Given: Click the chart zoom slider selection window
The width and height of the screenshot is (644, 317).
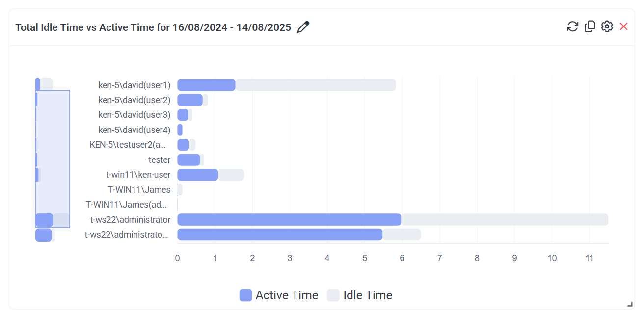Looking at the screenshot, I should [53, 159].
